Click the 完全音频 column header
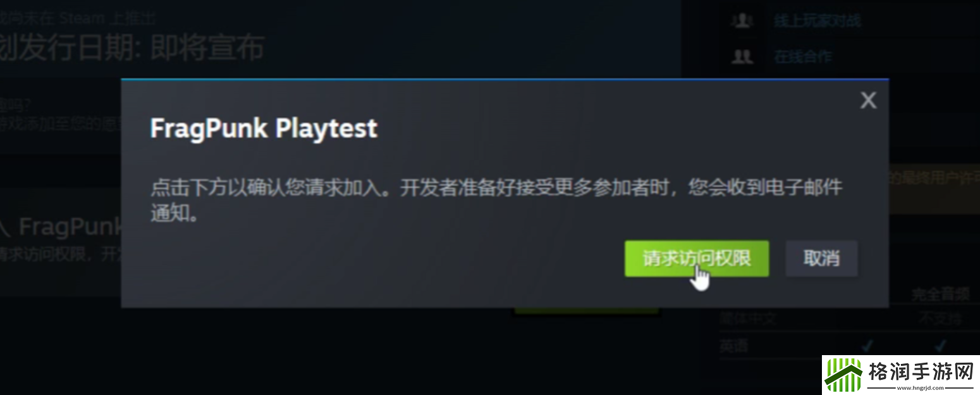The width and height of the screenshot is (980, 395). 941,294
